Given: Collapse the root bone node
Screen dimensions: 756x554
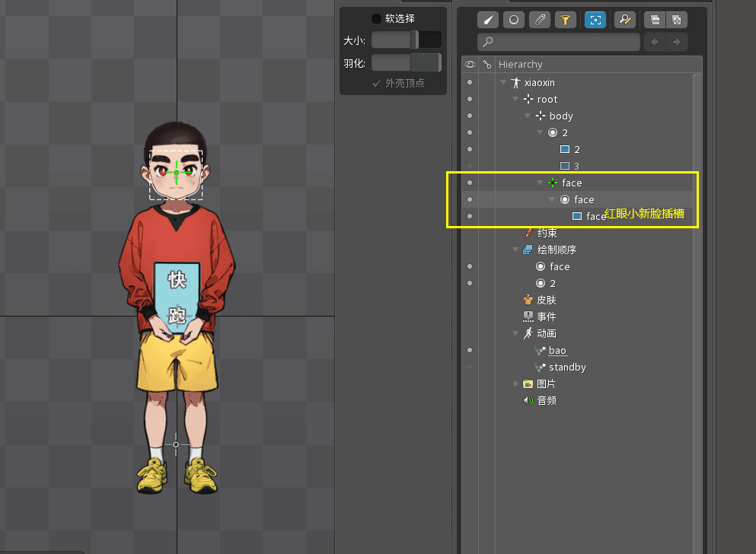Looking at the screenshot, I should (515, 100).
